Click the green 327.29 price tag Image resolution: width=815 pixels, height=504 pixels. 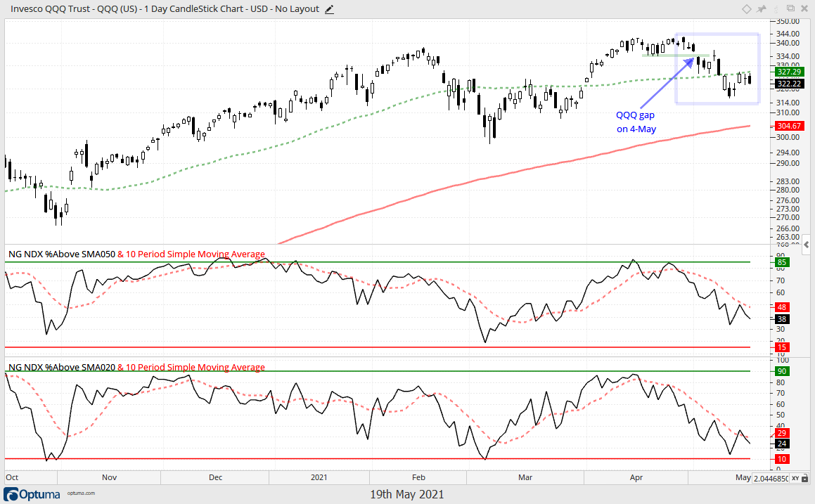789,72
